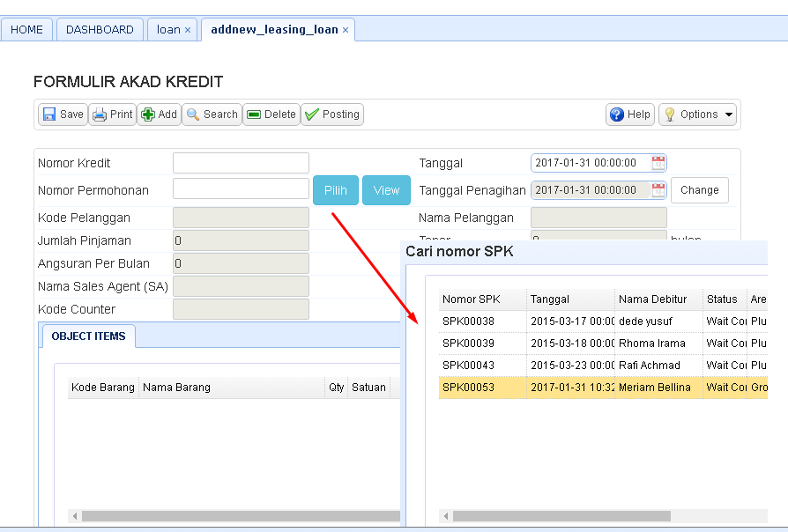Close the addnew_leasing_loan tab
Viewport: 788px width, 532px height.
(345, 28)
